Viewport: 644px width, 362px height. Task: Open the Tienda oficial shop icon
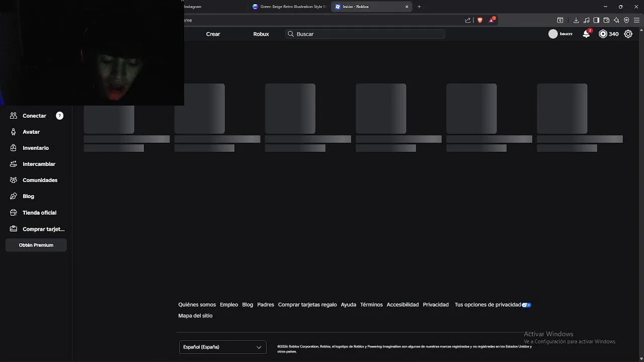(14, 213)
